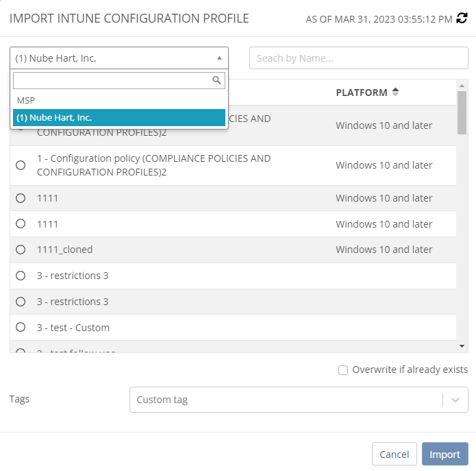This screenshot has height=471, width=476.
Task: Click the refresh icon beside the timestamp
Action: point(463,19)
